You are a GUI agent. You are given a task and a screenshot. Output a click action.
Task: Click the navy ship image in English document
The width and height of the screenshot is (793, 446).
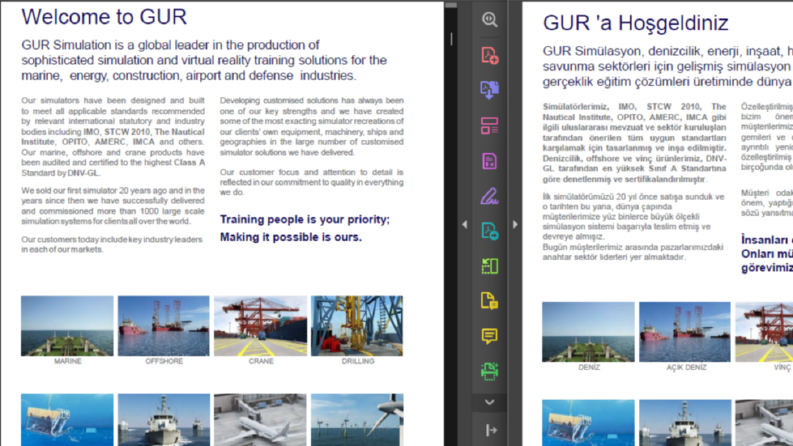(163, 420)
